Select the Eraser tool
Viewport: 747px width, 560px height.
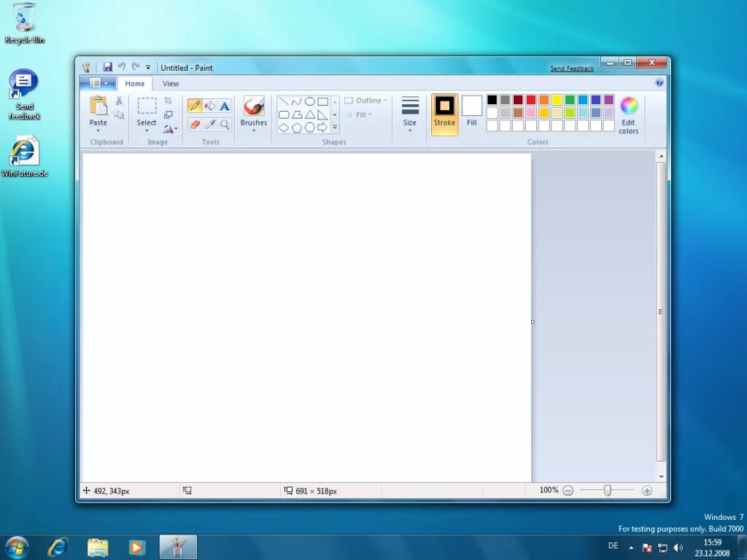point(194,125)
